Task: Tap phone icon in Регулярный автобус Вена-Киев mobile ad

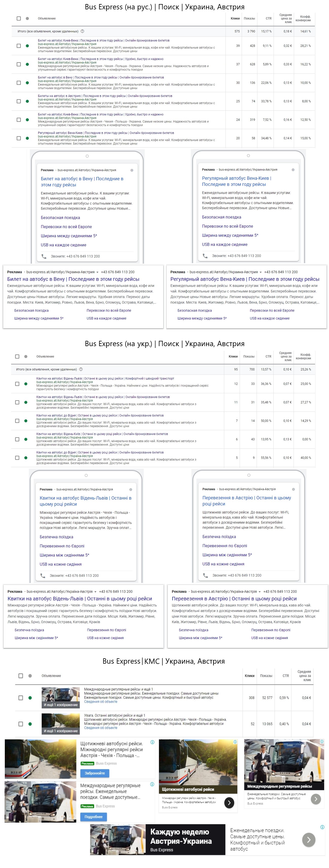Action: coord(205,256)
